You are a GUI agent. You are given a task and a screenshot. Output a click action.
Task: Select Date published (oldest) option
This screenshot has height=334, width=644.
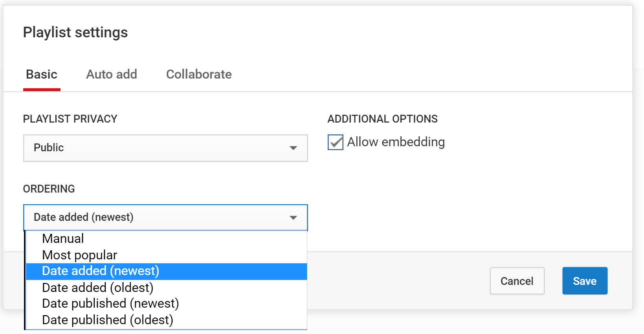click(x=166, y=320)
